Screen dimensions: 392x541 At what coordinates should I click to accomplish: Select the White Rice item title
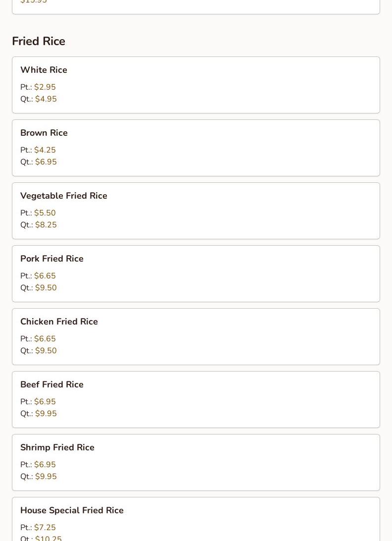coord(44,70)
